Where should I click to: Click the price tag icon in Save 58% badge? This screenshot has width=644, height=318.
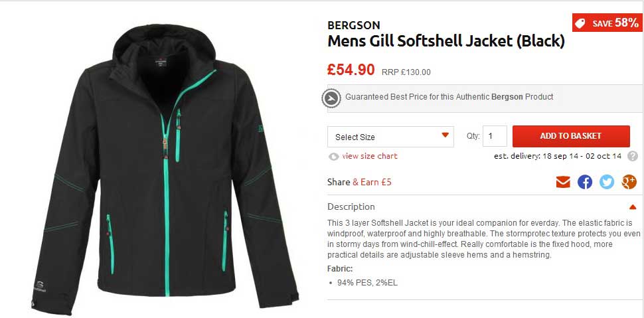click(x=580, y=23)
